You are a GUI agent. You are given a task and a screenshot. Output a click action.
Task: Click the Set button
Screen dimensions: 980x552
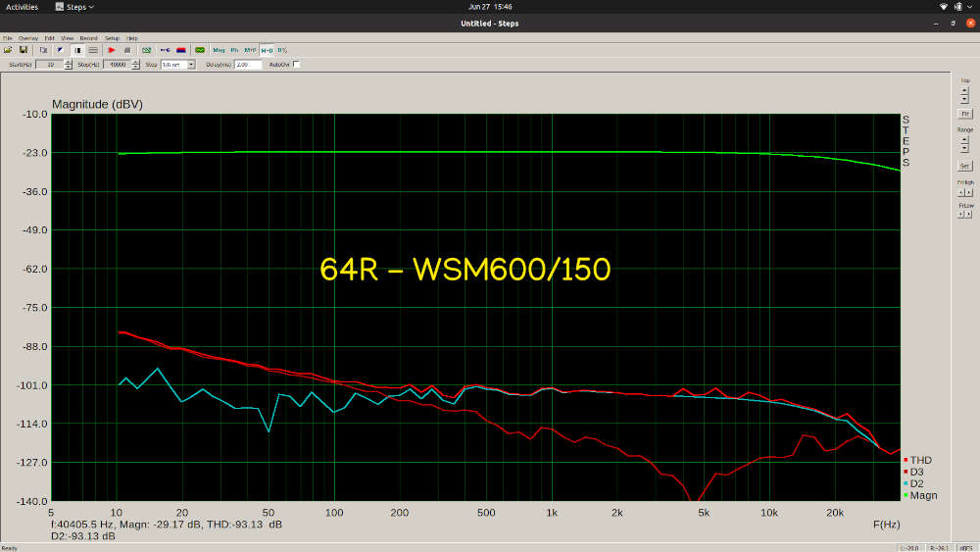(x=964, y=166)
